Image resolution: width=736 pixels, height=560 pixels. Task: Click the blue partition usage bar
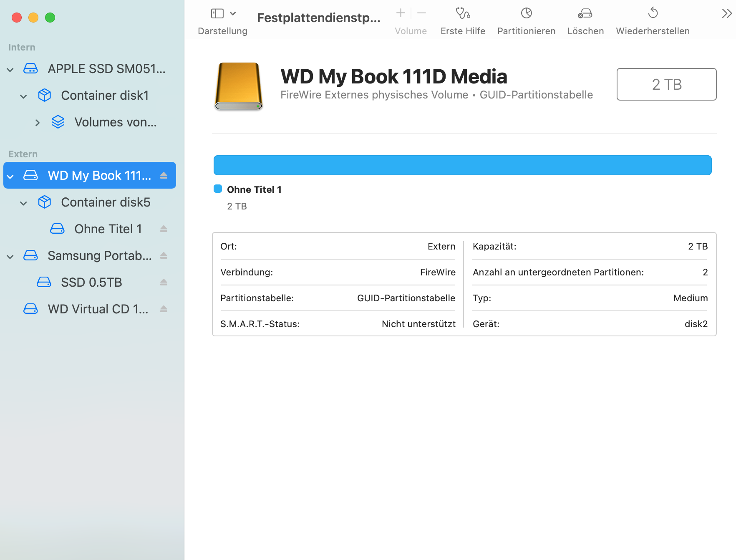pyautogui.click(x=462, y=165)
